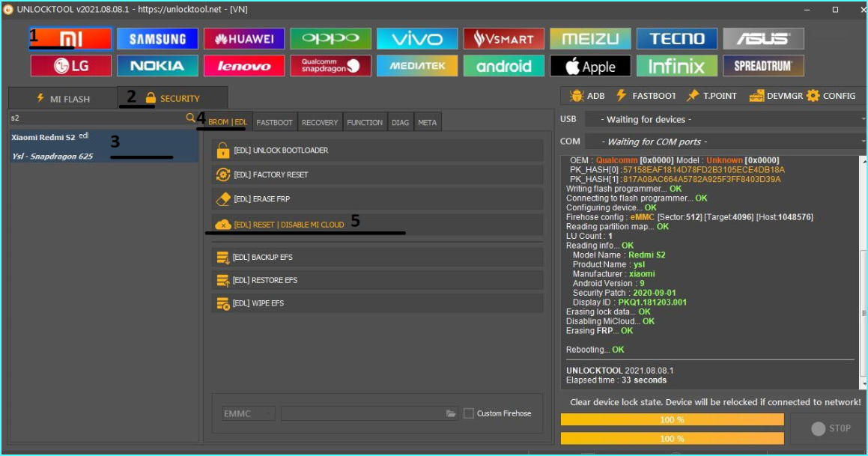
Task: Select the FASTBOOT mode tab
Action: (274, 122)
